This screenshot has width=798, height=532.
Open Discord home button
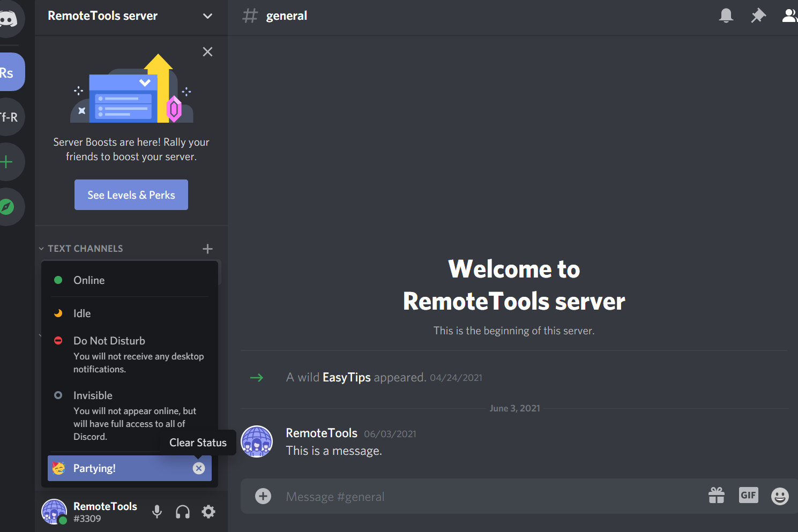point(8,19)
